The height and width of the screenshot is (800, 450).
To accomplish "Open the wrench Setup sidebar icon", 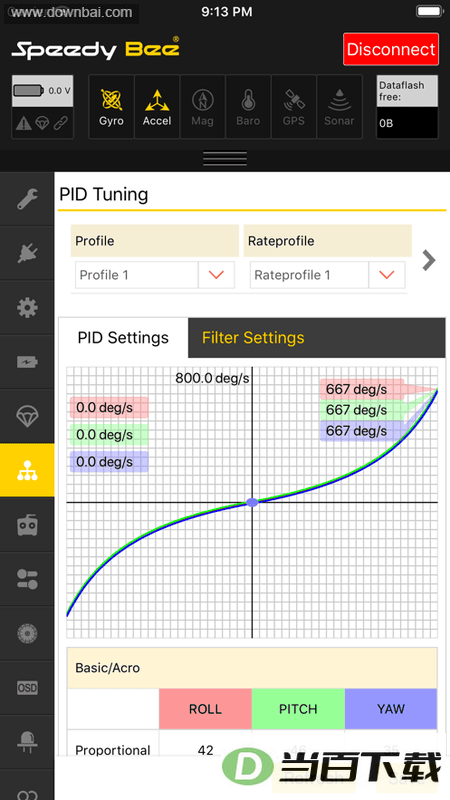I will point(27,198).
